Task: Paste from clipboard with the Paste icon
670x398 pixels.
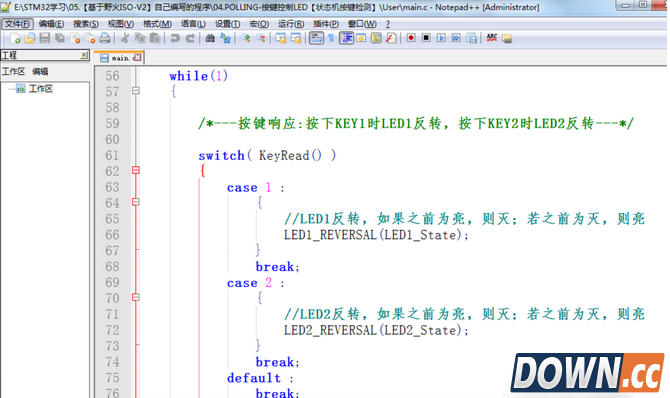Action: [x=155, y=38]
